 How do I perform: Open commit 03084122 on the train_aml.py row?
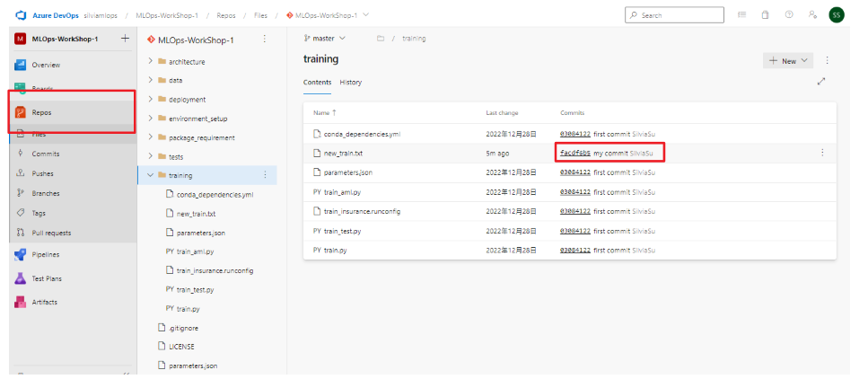pyautogui.click(x=575, y=191)
